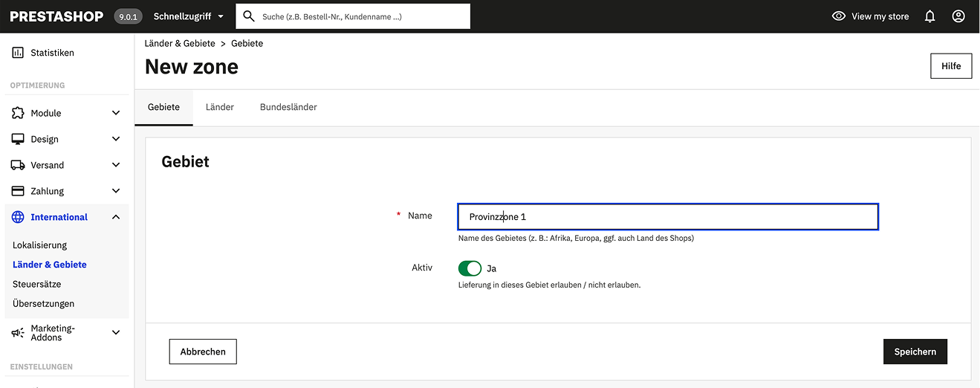Image resolution: width=980 pixels, height=388 pixels.
Task: Expand the Module menu chevron
Action: (116, 113)
